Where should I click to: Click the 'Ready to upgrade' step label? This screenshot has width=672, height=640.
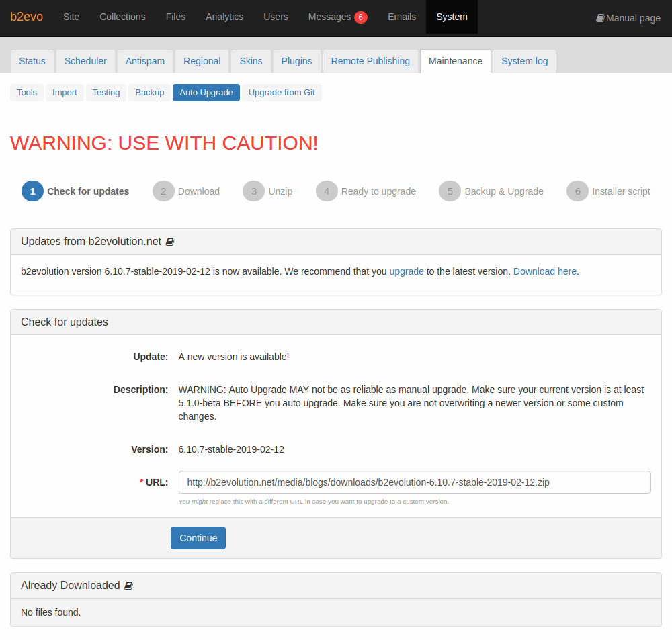pyautogui.click(x=378, y=191)
